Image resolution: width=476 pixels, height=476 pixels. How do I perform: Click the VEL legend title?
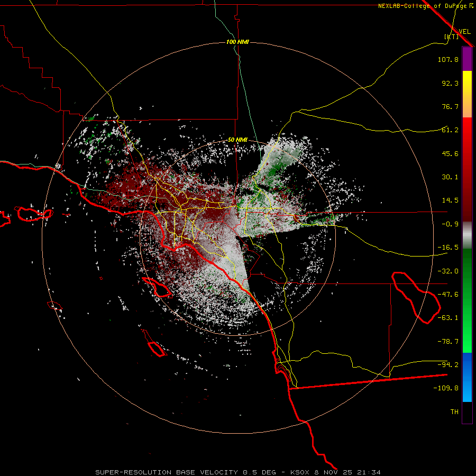[x=464, y=32]
